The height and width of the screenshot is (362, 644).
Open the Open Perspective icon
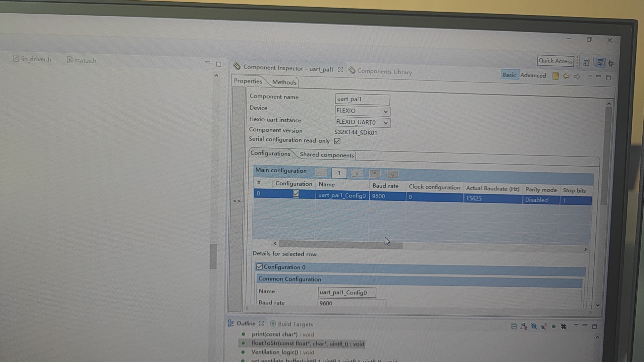tap(587, 62)
